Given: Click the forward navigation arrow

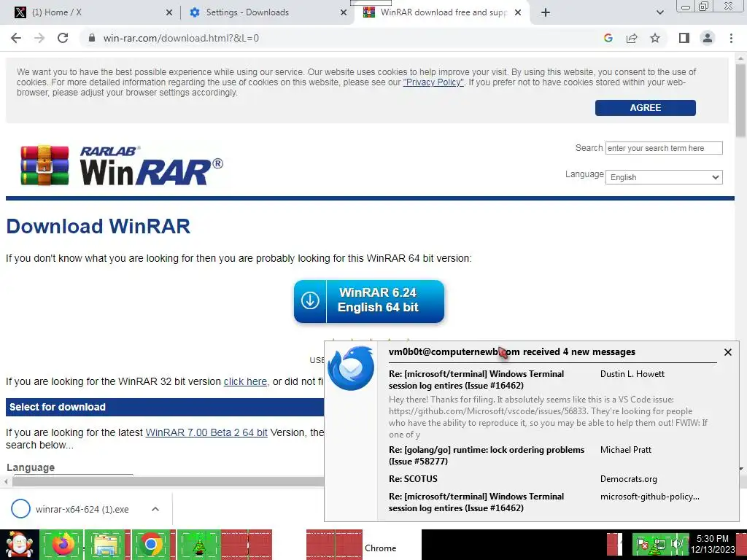Looking at the screenshot, I should (39, 38).
